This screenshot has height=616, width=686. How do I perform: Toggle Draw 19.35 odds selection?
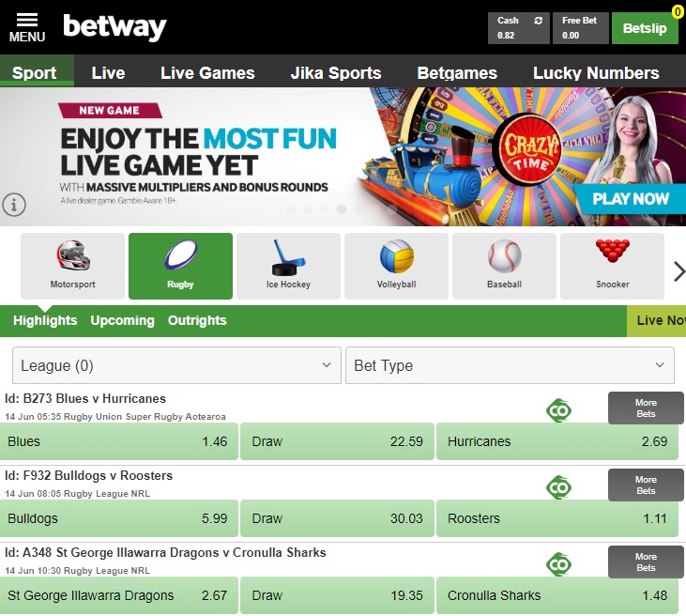pos(337,595)
